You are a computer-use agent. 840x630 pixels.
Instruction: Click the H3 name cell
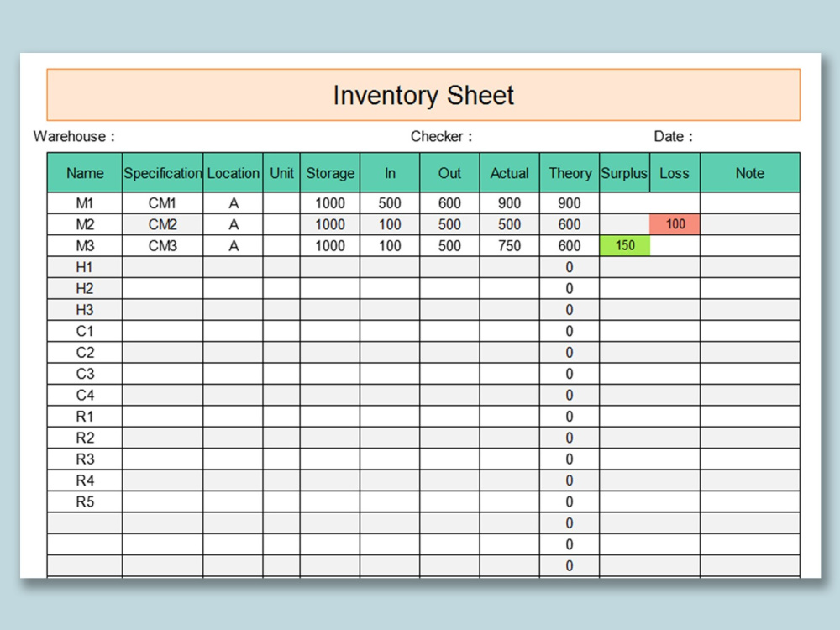pyautogui.click(x=85, y=310)
